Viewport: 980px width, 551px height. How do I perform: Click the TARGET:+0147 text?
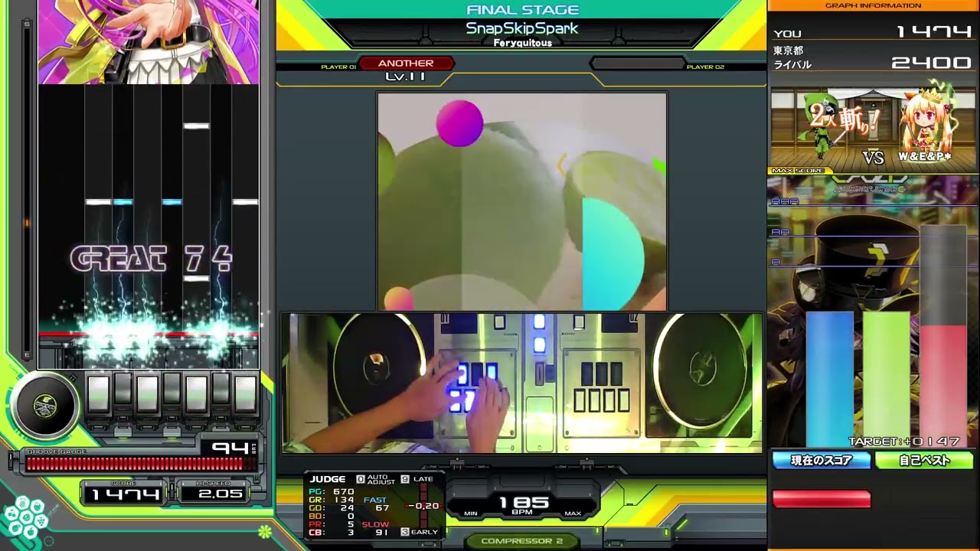[903, 442]
